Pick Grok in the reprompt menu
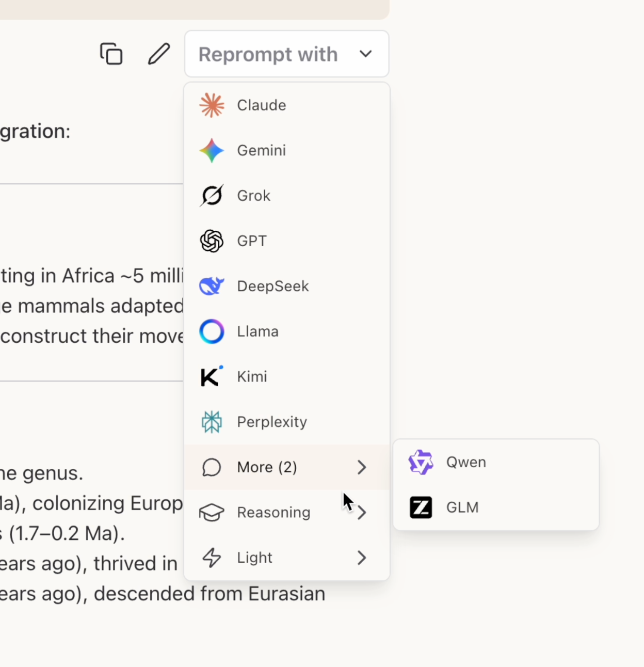This screenshot has height=667, width=644. (x=286, y=196)
